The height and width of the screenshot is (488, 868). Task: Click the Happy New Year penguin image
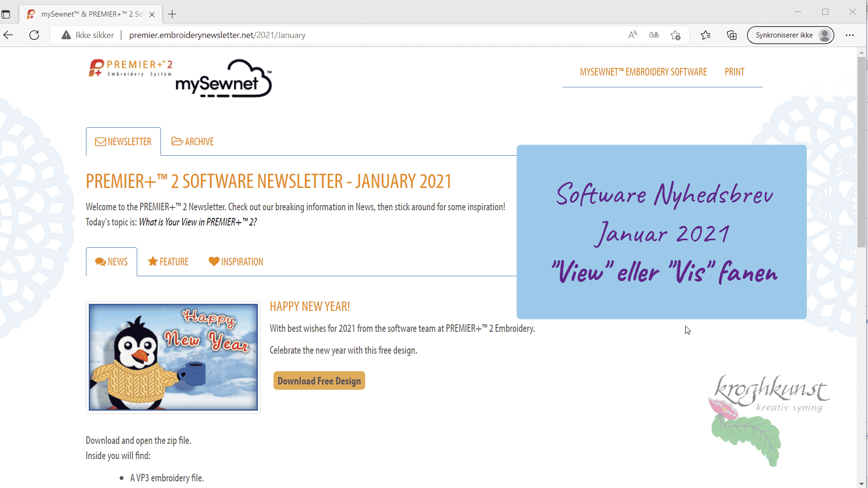[173, 357]
